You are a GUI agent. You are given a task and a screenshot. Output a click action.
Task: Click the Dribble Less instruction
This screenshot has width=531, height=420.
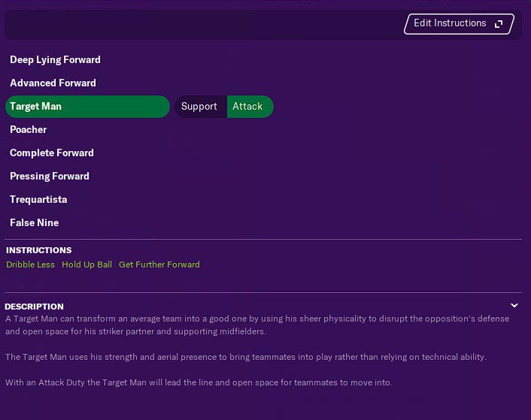point(31,264)
